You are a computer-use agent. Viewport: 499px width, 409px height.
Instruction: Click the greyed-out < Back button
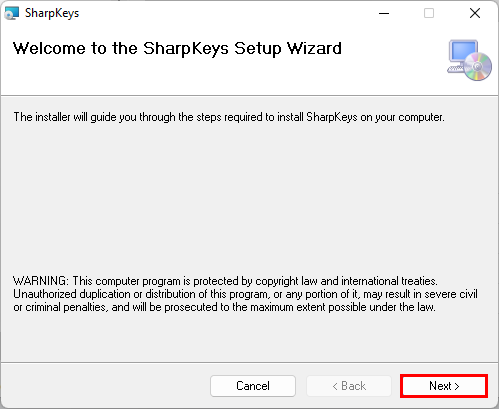349,386
